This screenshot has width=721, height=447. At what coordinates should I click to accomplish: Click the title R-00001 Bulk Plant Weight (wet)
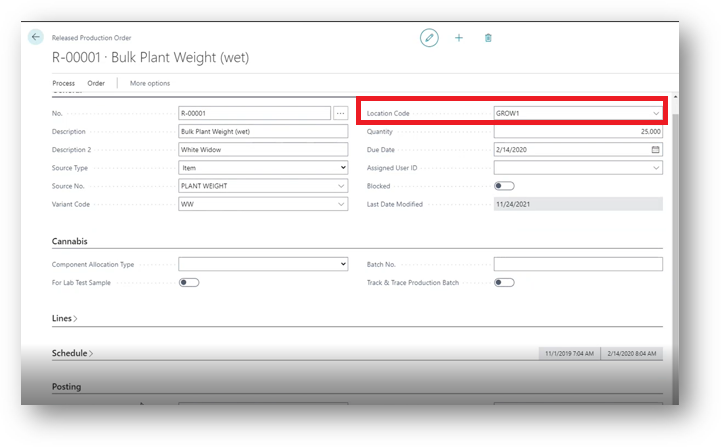click(150, 57)
